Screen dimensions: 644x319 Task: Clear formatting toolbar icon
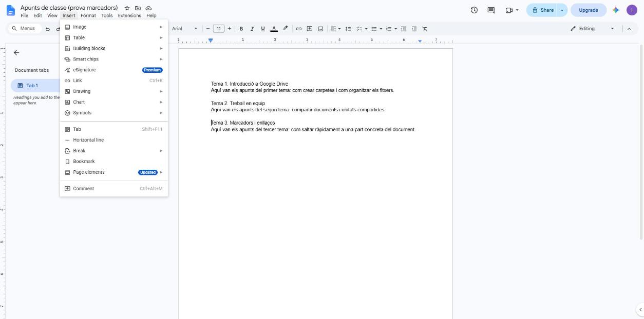425,29
